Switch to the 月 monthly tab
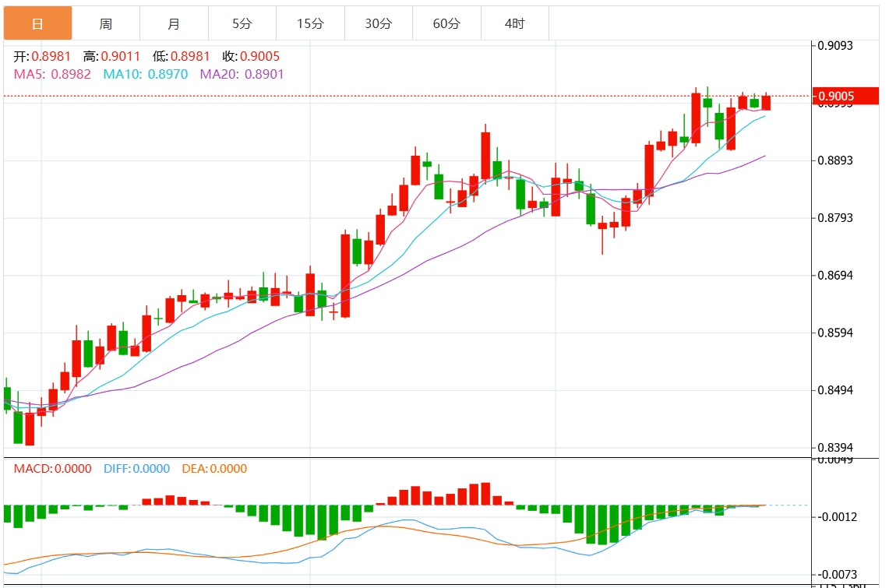 click(x=174, y=23)
